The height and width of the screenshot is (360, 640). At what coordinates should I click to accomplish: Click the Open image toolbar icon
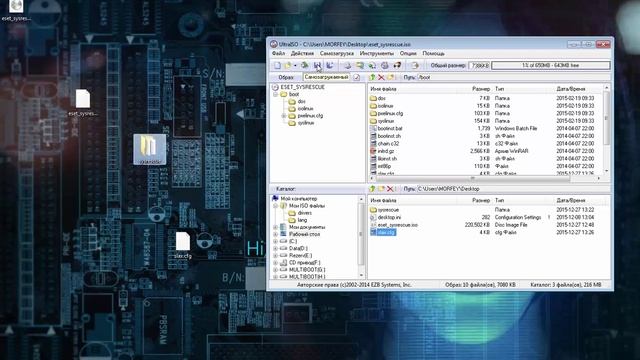[288, 65]
